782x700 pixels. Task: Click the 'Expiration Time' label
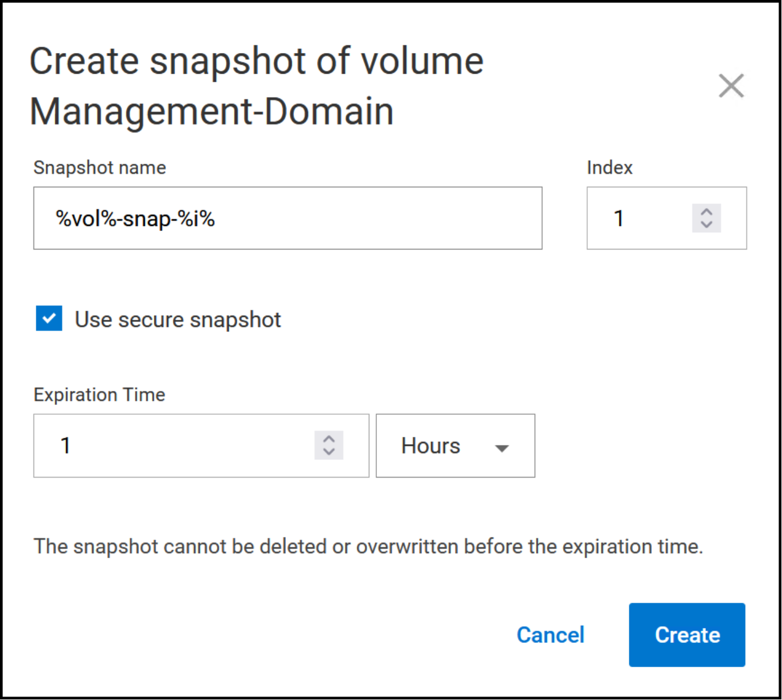click(x=99, y=395)
